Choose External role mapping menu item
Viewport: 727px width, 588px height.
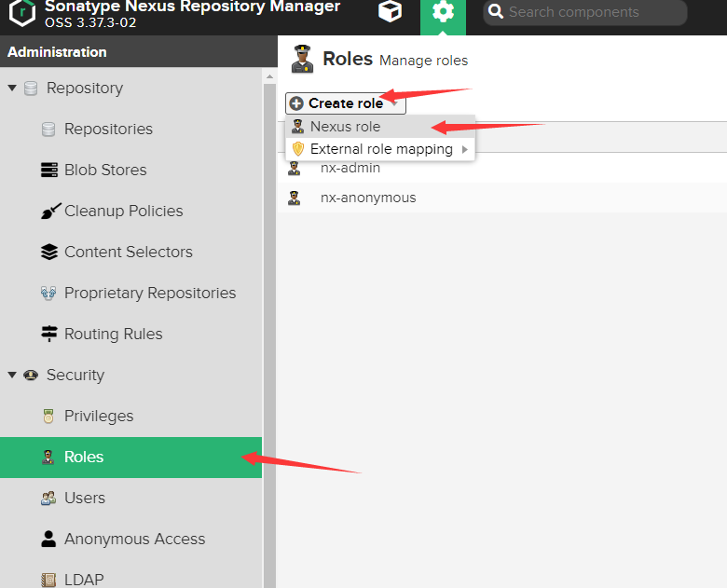point(380,149)
